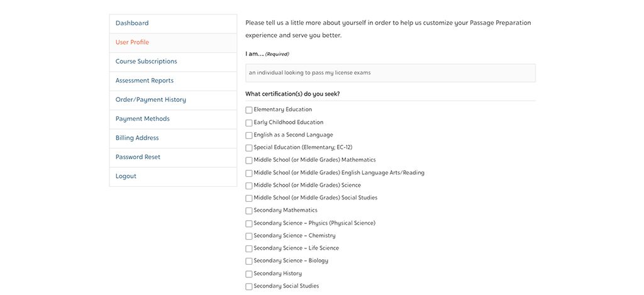Open the 'I am...' dropdown field
Screen dimensions: 644x295
(390, 73)
